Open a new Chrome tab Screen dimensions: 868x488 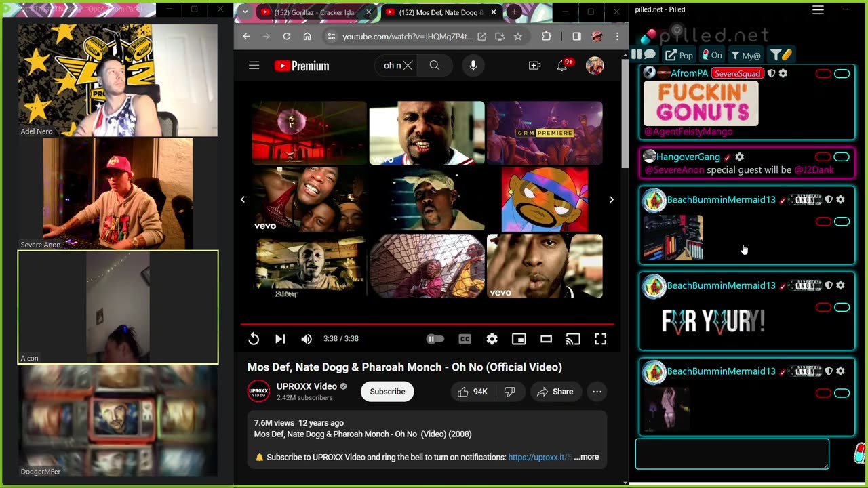tap(515, 12)
